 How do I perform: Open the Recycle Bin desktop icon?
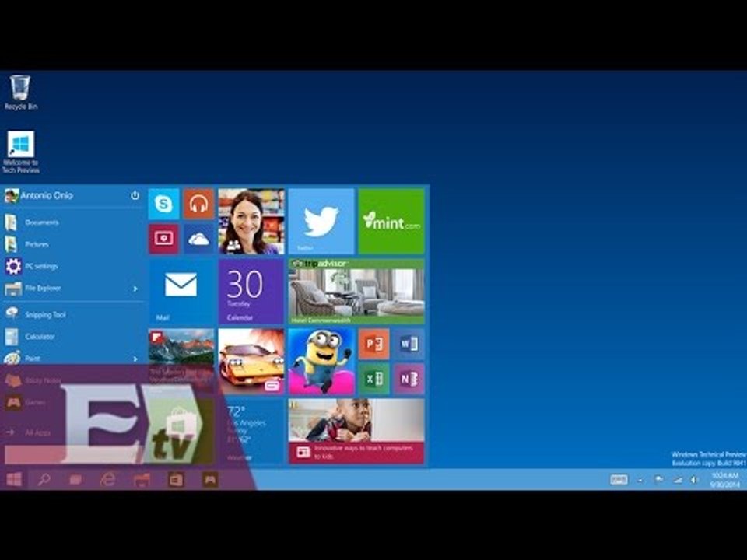pyautogui.click(x=20, y=93)
